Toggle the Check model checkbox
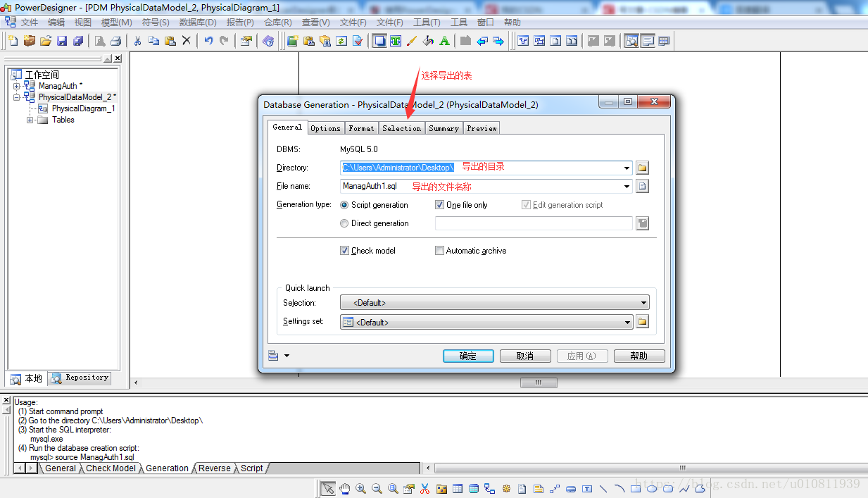 [344, 250]
